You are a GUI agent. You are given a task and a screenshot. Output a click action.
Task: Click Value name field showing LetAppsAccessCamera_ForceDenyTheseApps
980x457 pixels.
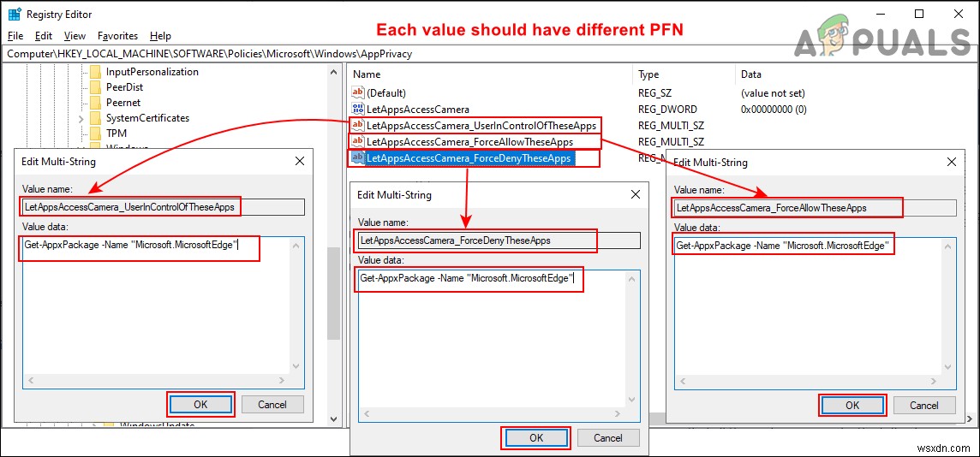click(x=499, y=240)
